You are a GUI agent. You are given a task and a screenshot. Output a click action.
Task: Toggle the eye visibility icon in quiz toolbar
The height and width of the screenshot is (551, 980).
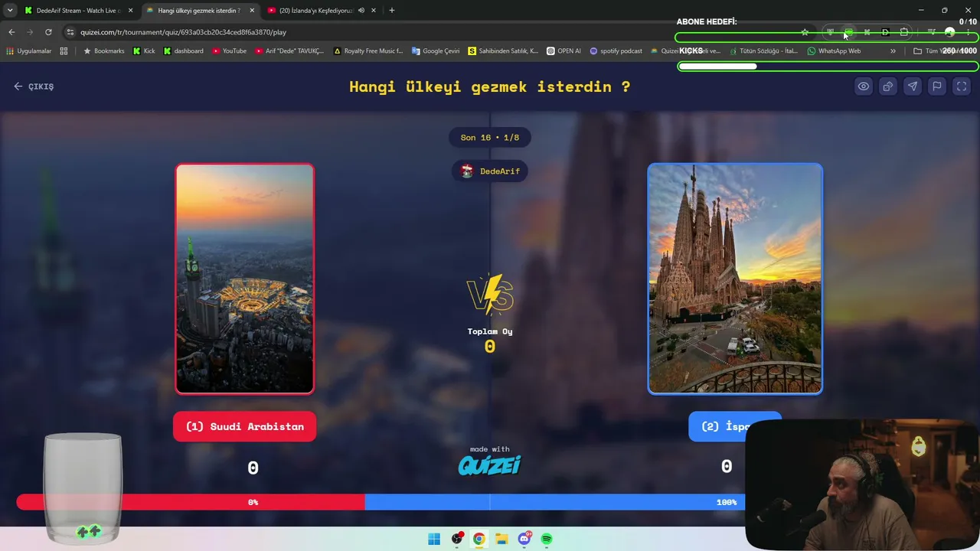864,86
